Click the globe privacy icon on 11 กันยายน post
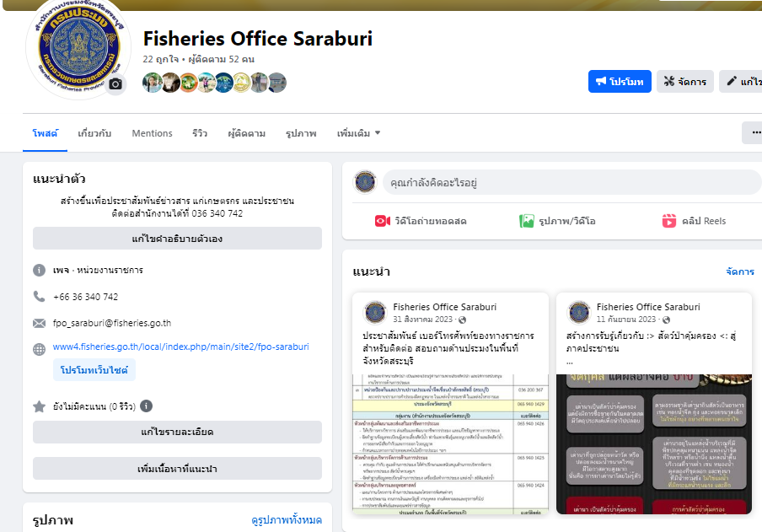 [666, 320]
